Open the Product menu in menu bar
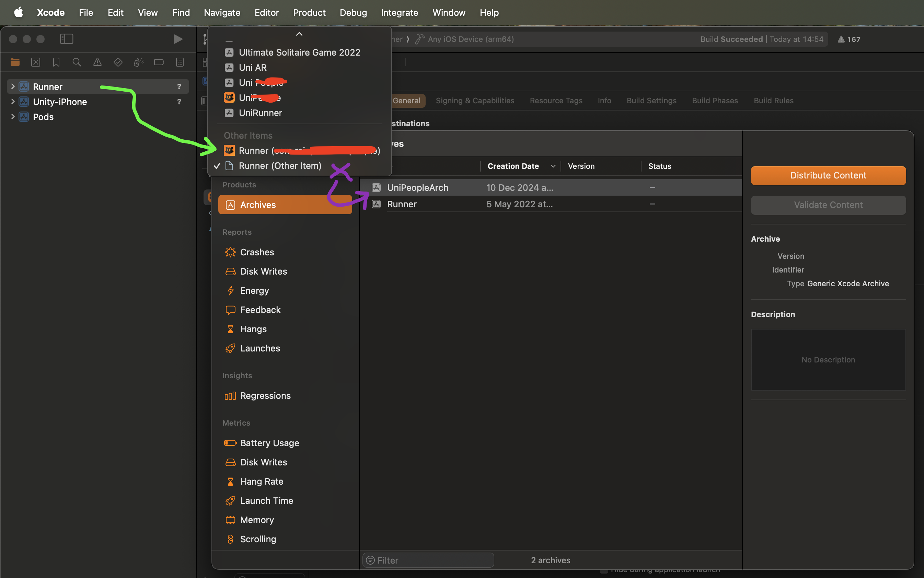Image resolution: width=924 pixels, height=578 pixels. tap(309, 13)
